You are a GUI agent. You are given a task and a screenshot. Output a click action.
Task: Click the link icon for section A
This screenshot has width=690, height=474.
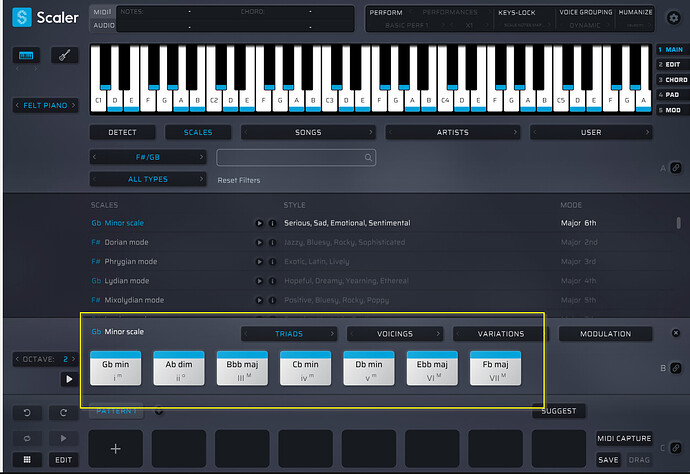click(x=676, y=168)
